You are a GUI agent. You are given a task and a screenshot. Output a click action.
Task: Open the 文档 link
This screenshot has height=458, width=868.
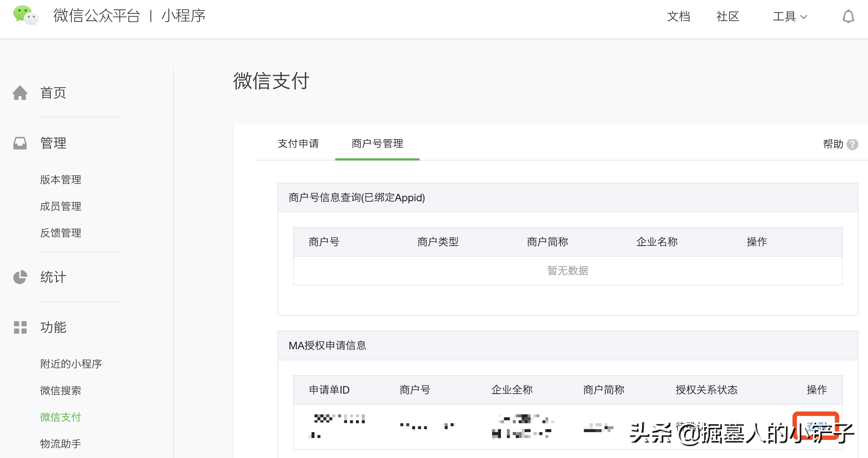coord(679,17)
